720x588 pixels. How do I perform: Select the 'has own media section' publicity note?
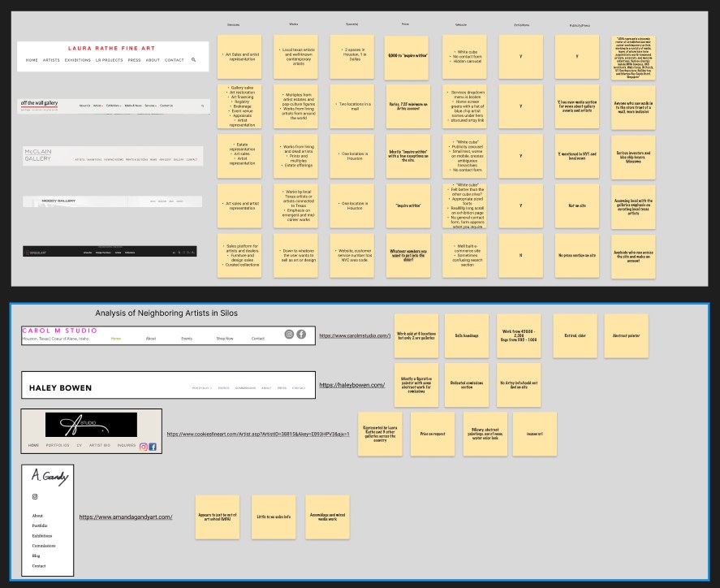pyautogui.click(x=577, y=106)
